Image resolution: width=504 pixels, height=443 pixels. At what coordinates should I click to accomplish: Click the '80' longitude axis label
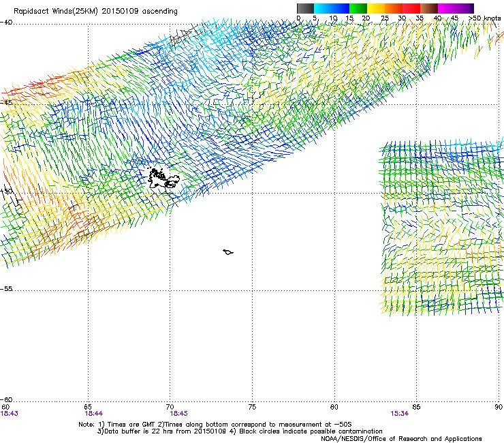coord(334,407)
